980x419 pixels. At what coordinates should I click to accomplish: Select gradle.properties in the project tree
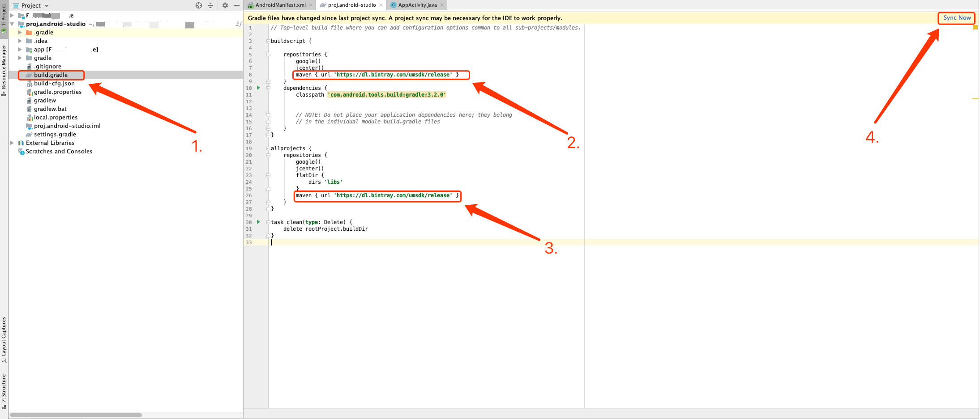click(x=58, y=92)
